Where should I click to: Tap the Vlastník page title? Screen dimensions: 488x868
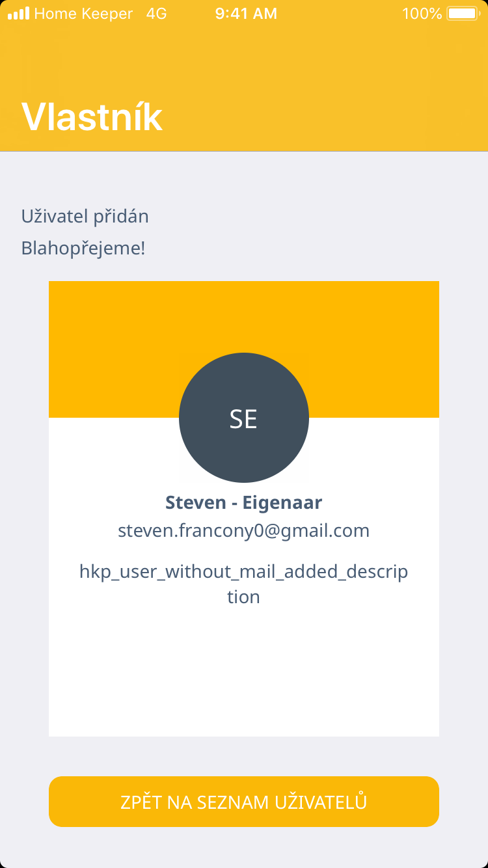(92, 117)
